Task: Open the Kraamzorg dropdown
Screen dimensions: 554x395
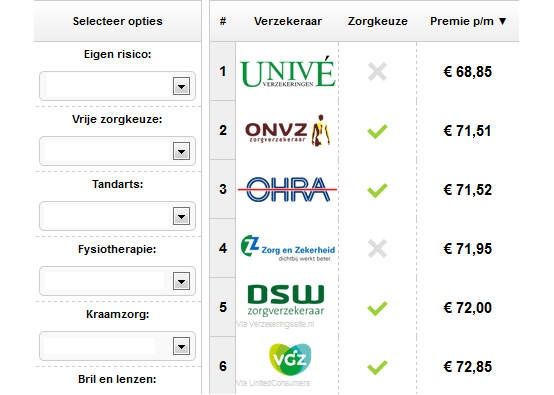Action: [x=117, y=346]
